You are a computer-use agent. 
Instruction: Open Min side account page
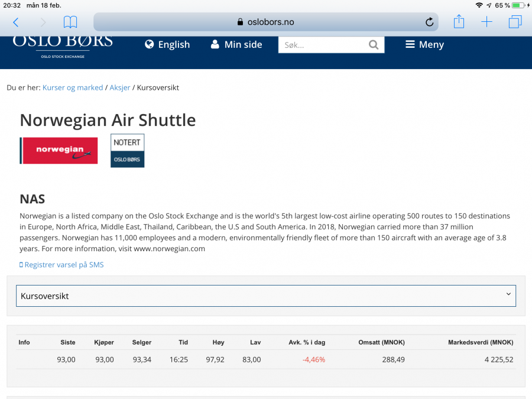click(236, 45)
